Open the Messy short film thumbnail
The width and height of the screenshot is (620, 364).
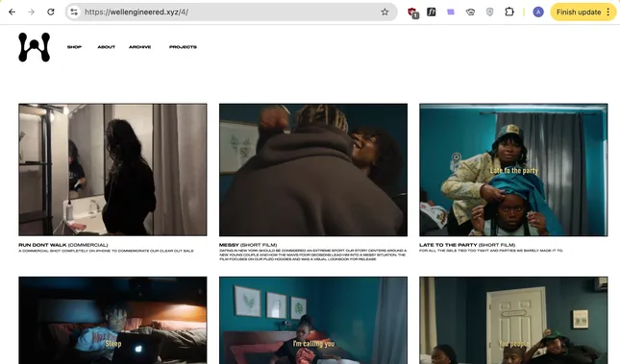coord(313,170)
